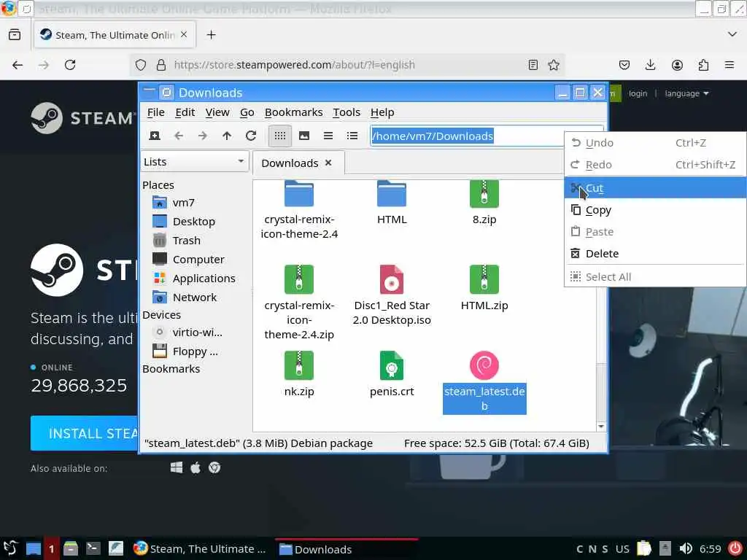
Task: Click Firefox back navigation arrow
Action: [18, 65]
